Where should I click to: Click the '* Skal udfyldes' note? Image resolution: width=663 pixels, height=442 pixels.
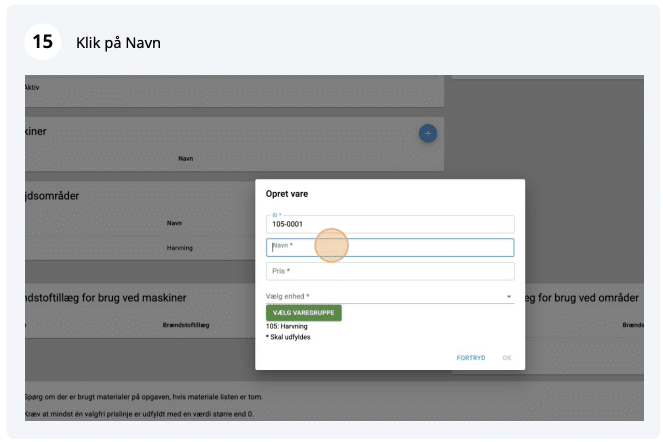coord(288,338)
